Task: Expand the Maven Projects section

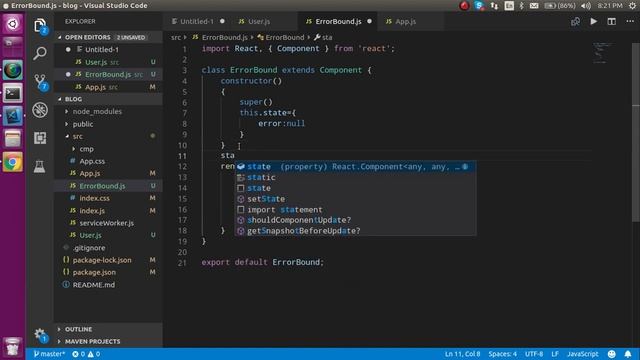Action: (x=109, y=341)
